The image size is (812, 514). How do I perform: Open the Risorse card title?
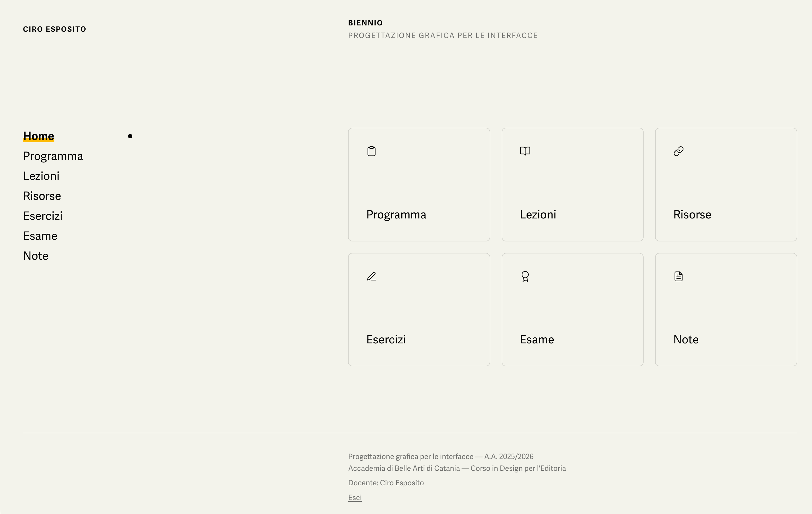(692, 215)
